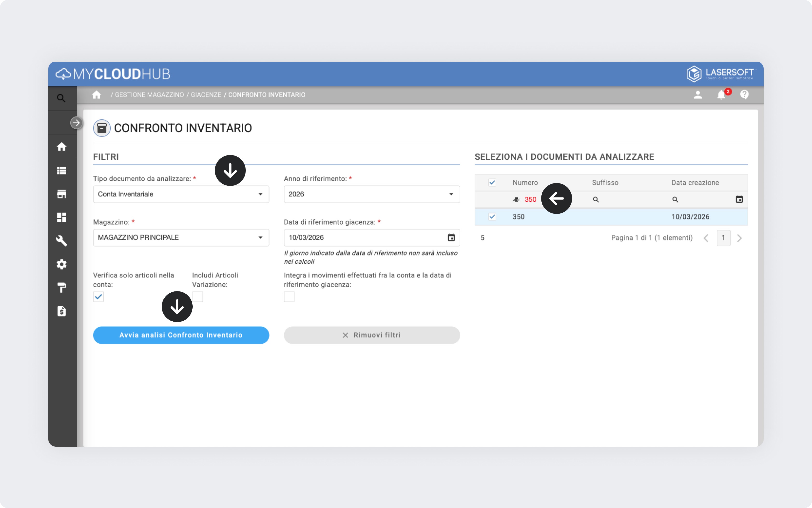Expand the sidebar with the arrow button
The width and height of the screenshot is (812, 508).
point(76,123)
